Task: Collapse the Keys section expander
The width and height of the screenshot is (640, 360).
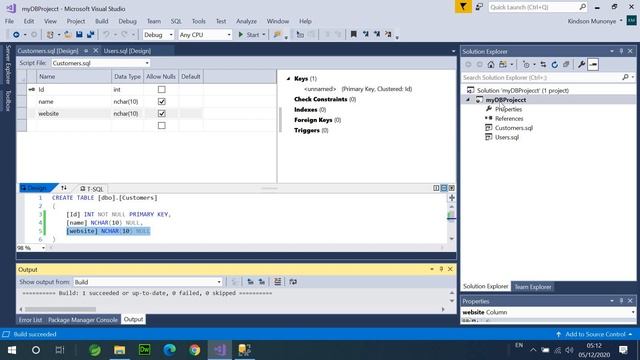Action: [x=288, y=78]
